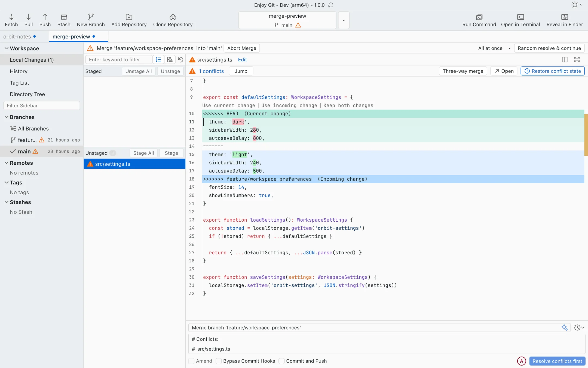Image resolution: width=588 pixels, height=368 pixels.
Task: Open the repository switcher dropdown arrow
Action: click(344, 20)
